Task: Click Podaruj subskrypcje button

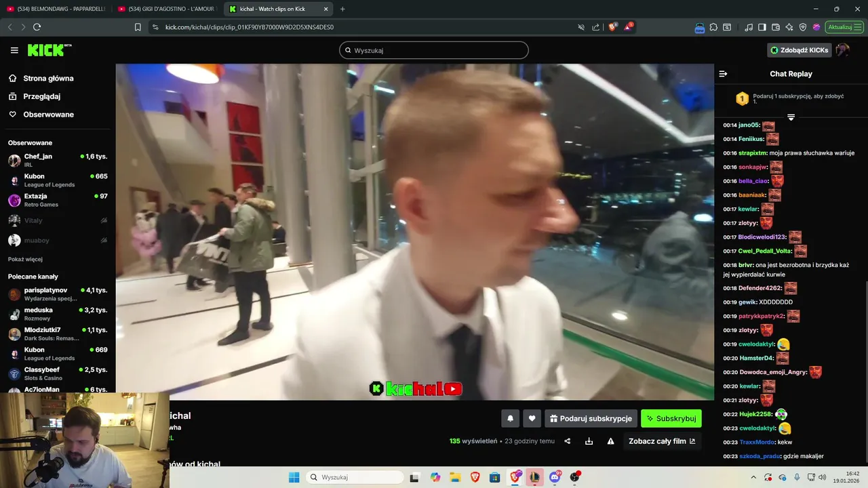Action: [x=591, y=419]
